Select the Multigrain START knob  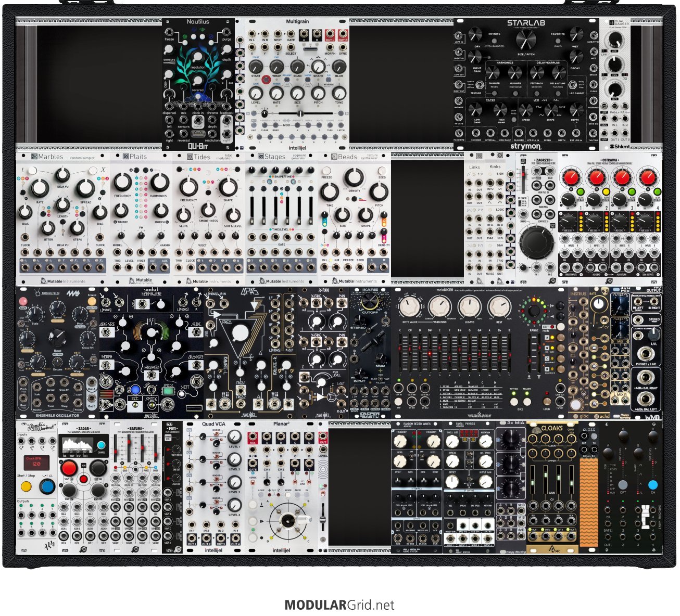256,66
